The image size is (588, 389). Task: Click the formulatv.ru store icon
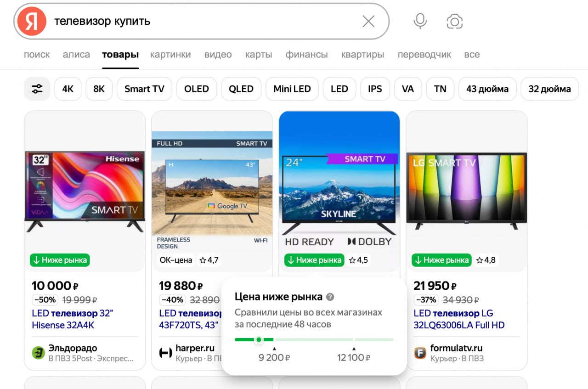tap(420, 353)
